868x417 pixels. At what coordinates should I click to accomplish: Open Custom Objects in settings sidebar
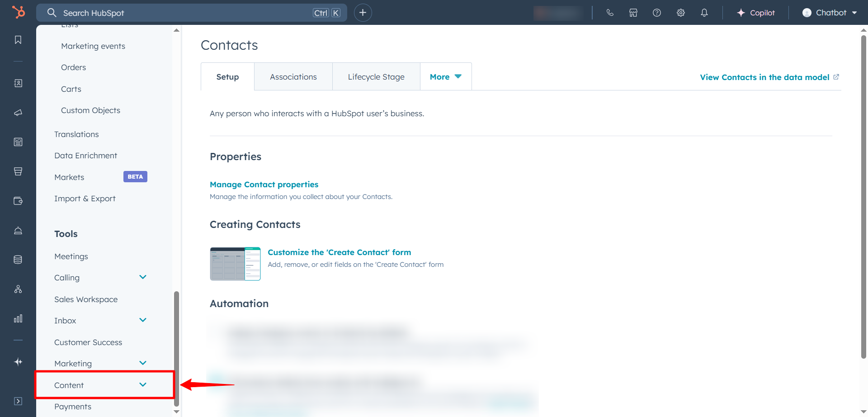tap(90, 110)
